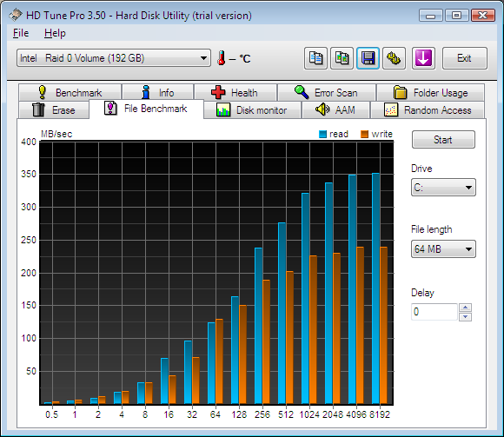Switch to the Health tab
Viewport: 504px width, 437px height.
(x=235, y=93)
